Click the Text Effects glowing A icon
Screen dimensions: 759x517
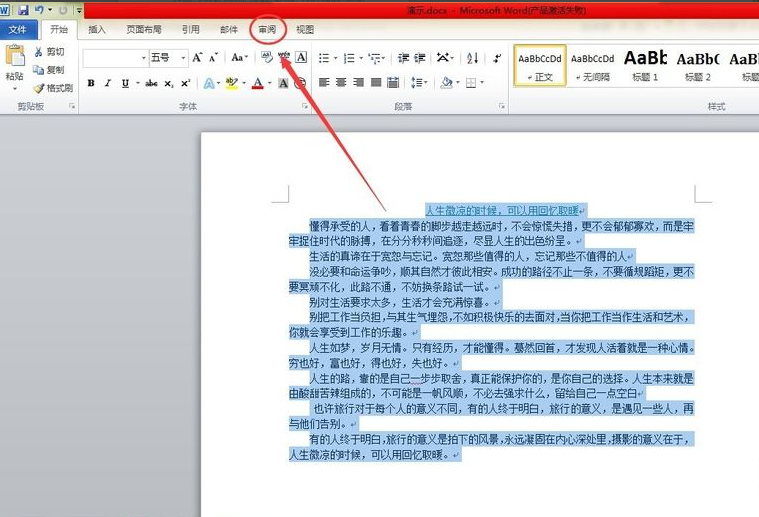pyautogui.click(x=209, y=83)
